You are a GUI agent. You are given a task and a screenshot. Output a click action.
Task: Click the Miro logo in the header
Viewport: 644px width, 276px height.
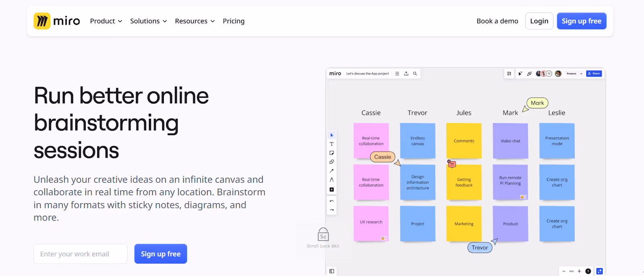coord(57,21)
